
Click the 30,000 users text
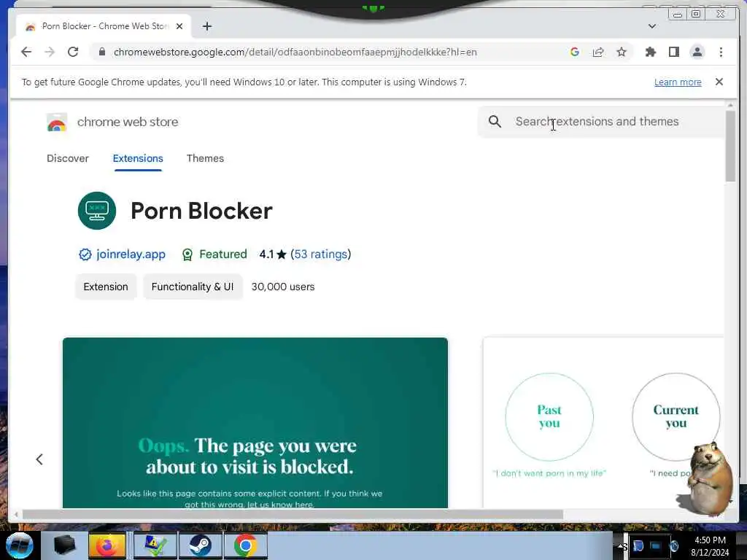(283, 287)
